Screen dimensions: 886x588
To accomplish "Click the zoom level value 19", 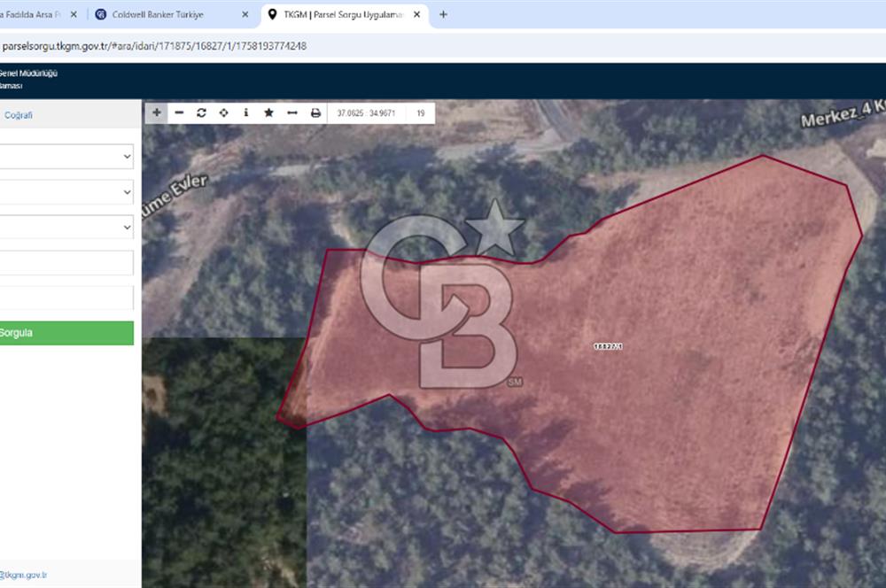I will tap(420, 113).
